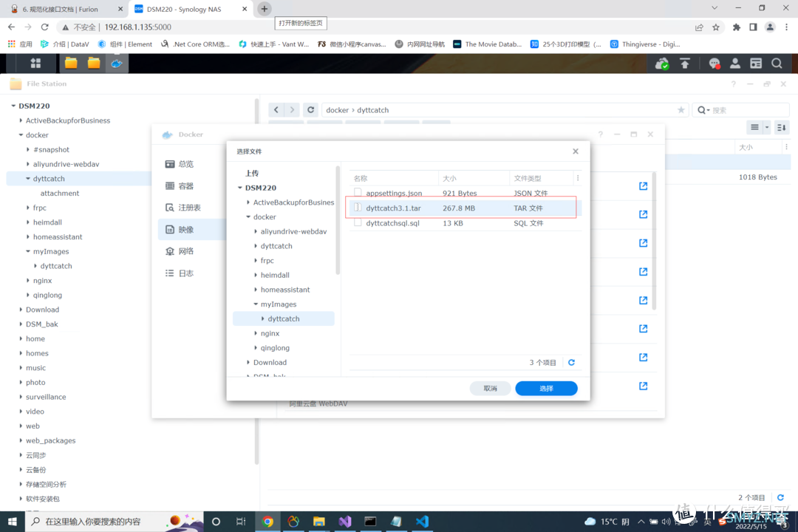798x532 pixels.
Task: Open The Movie Database bookmark
Action: [488, 44]
